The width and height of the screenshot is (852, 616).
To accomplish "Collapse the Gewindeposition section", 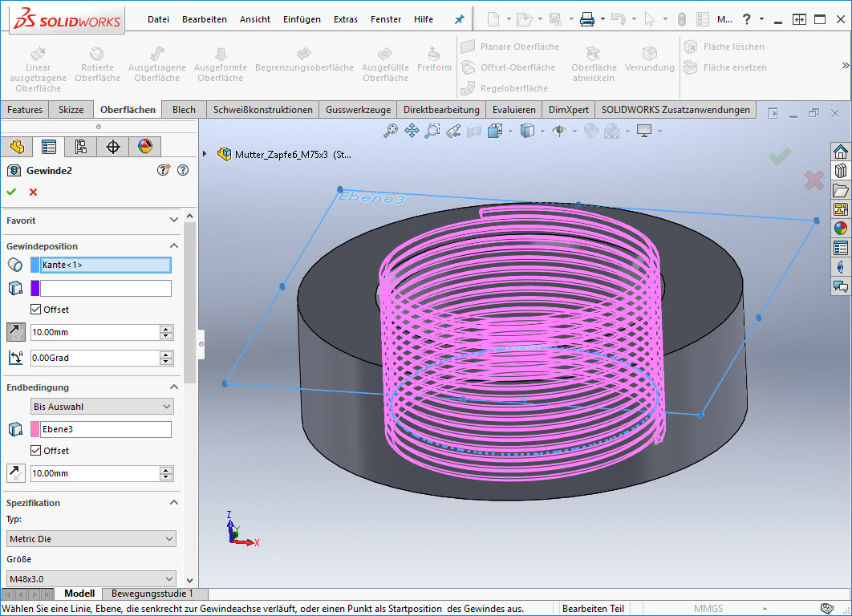I will click(x=174, y=245).
